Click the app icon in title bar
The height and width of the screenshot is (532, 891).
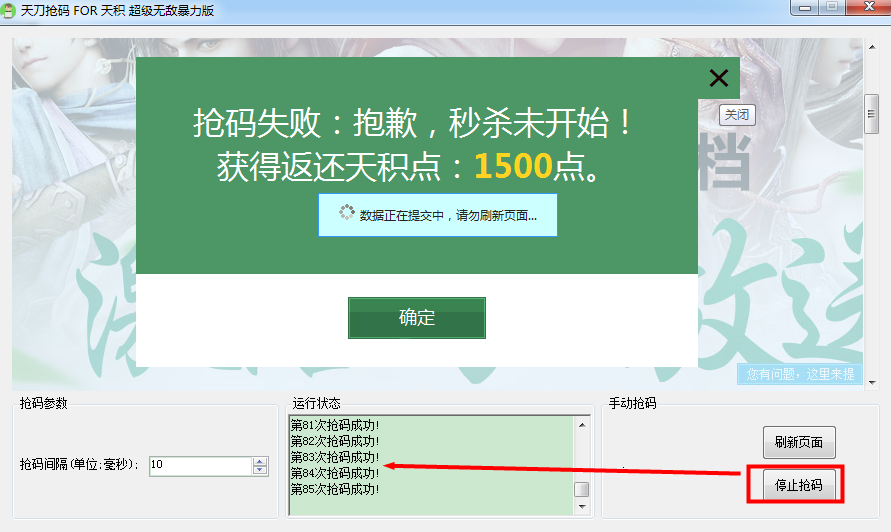pyautogui.click(x=8, y=11)
